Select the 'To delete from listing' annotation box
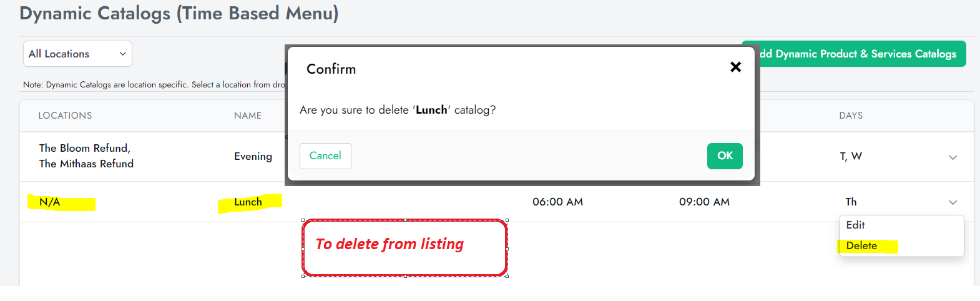The image size is (980, 301). [404, 247]
